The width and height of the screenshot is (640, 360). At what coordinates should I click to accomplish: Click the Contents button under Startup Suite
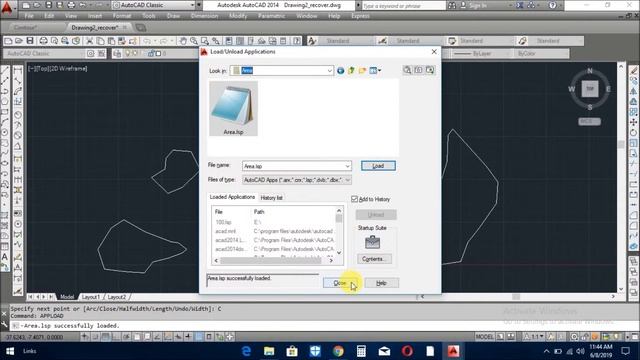tap(374, 259)
